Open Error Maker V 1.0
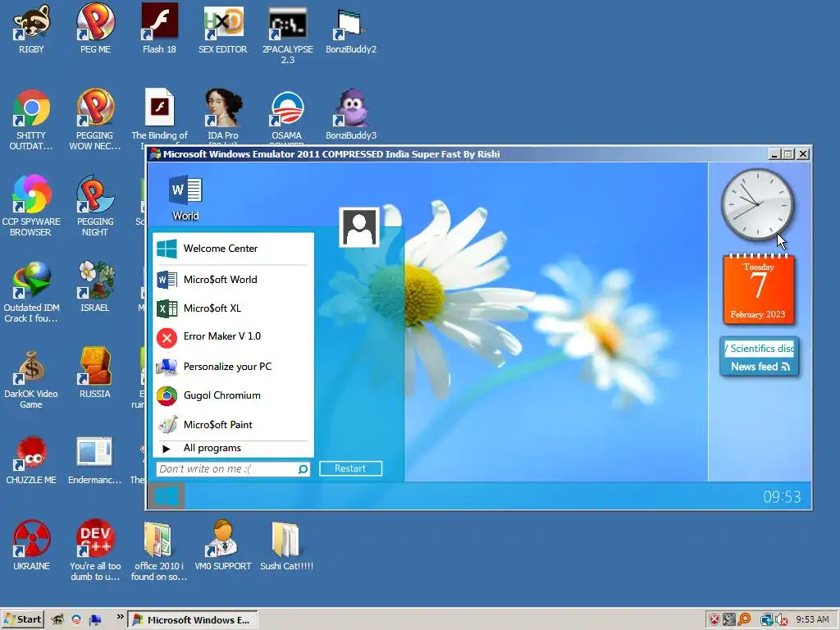The image size is (840, 630). click(233, 336)
